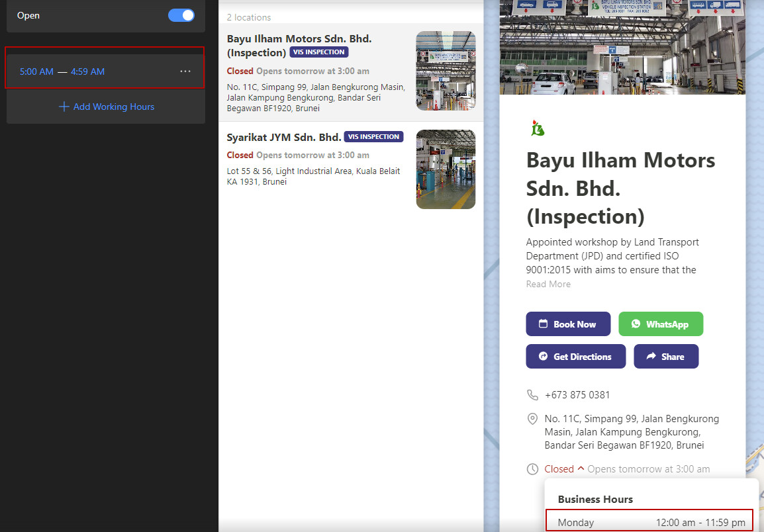Click the WhatsApp logo icon
This screenshot has height=532, width=764.
point(636,324)
